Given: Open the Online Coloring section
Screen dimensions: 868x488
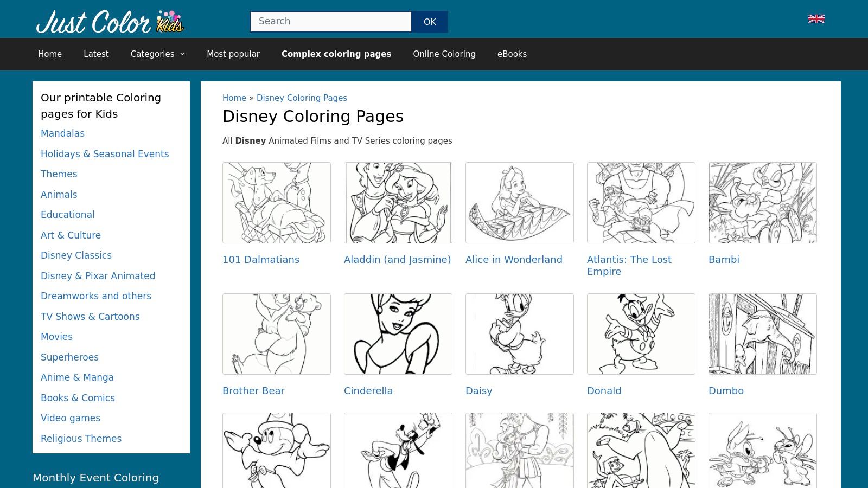Looking at the screenshot, I should 444,54.
